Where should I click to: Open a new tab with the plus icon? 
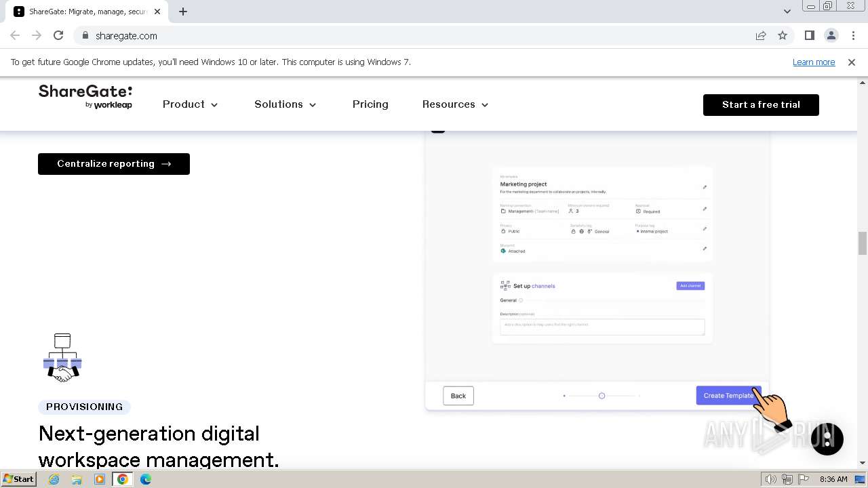(x=183, y=12)
